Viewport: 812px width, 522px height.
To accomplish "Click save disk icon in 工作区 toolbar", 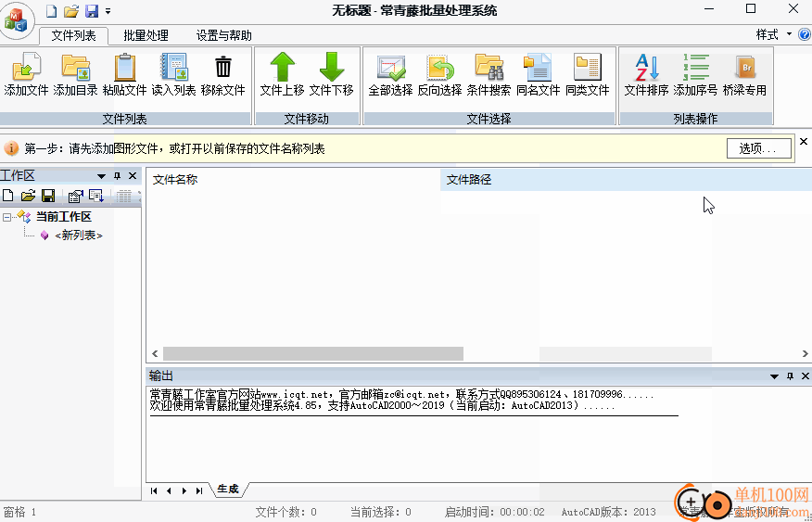I will click(48, 196).
